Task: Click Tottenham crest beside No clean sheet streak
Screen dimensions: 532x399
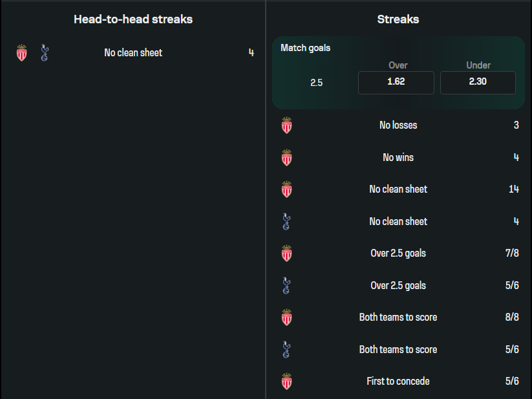Action: point(287,222)
